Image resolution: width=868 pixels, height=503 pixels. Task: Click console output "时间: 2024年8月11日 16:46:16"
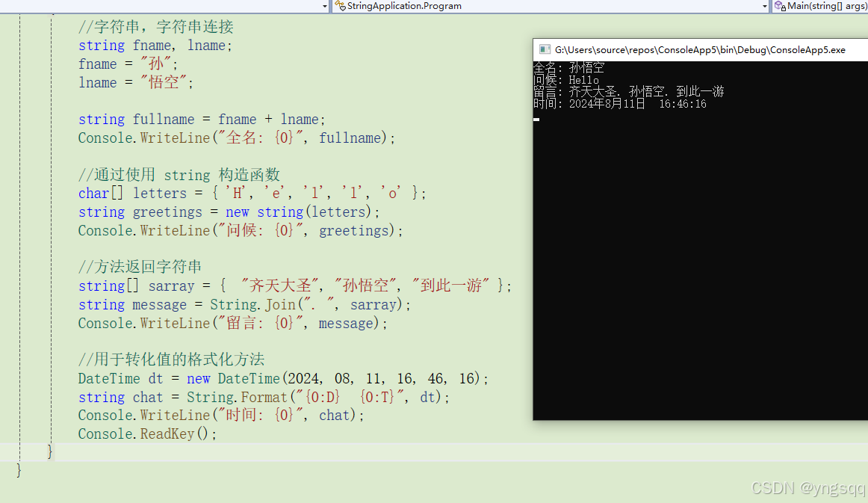[620, 104]
